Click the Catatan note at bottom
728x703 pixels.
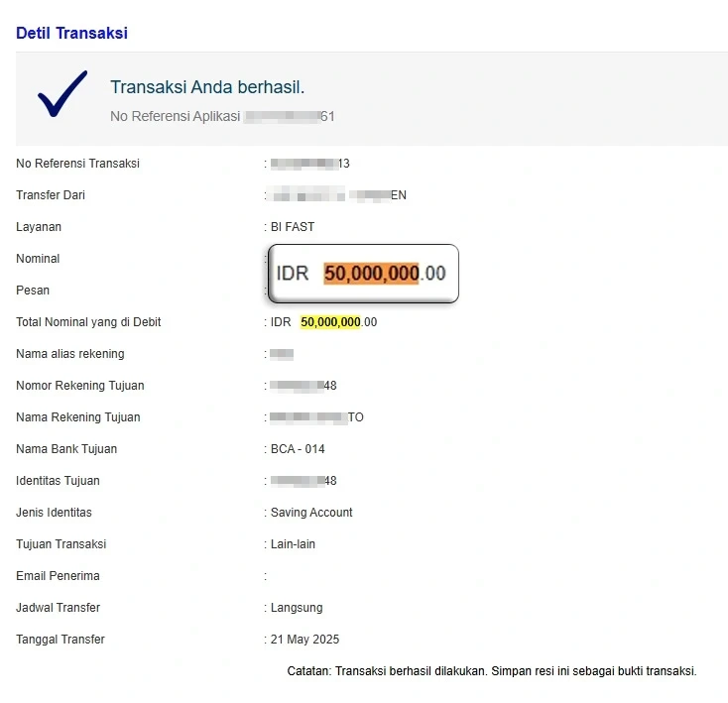tap(492, 671)
